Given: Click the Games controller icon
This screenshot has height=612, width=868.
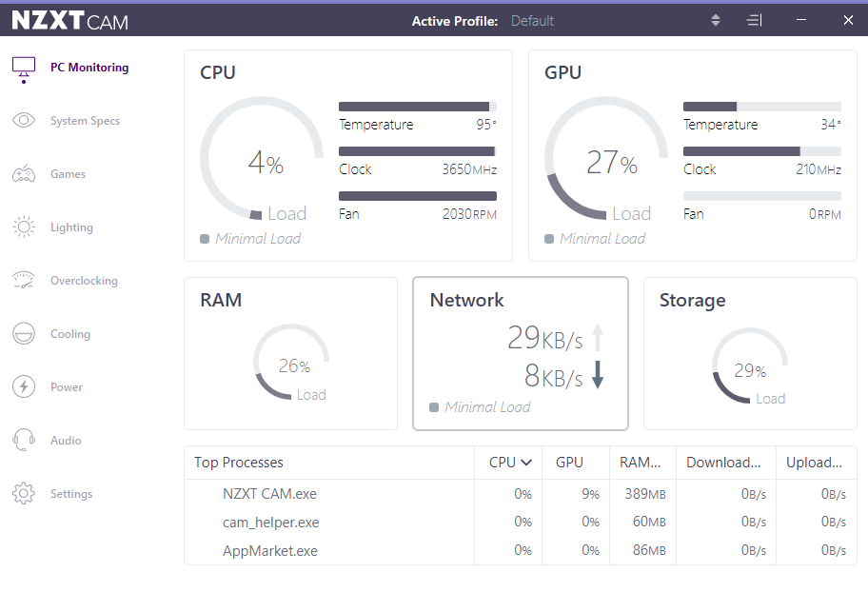Looking at the screenshot, I should click(24, 174).
